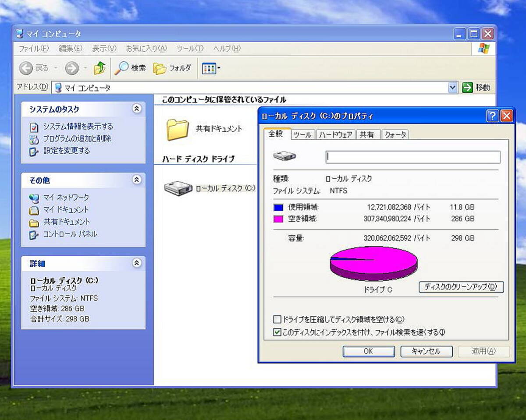Uncheck the disk indexing checkbox
This screenshot has width=526, height=420.
[x=277, y=332]
